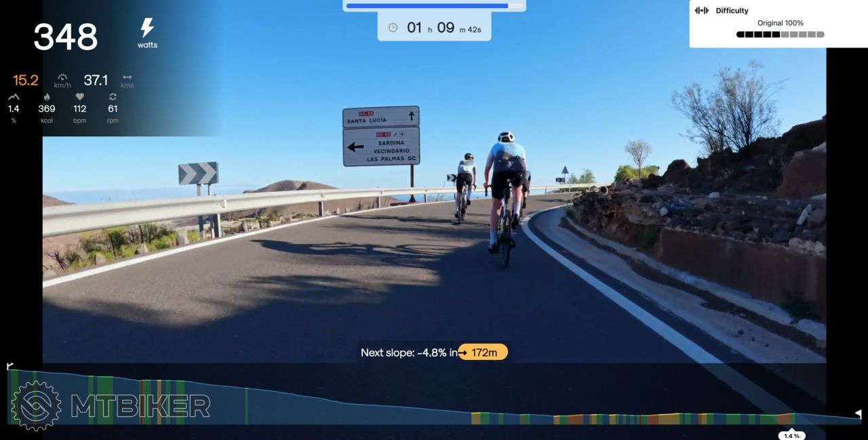Viewport: 868px width, 440px height.
Task: Click the distance arrows kms icon
Action: [127, 77]
